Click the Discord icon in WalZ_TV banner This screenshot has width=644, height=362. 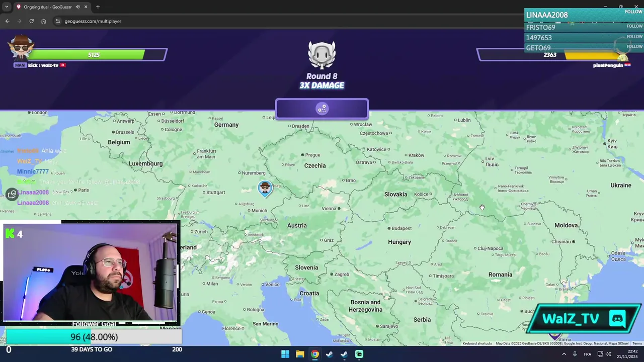coord(617,318)
